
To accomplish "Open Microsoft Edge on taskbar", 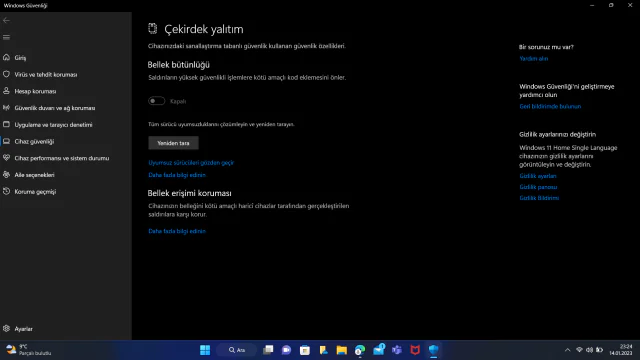I will click(360, 350).
